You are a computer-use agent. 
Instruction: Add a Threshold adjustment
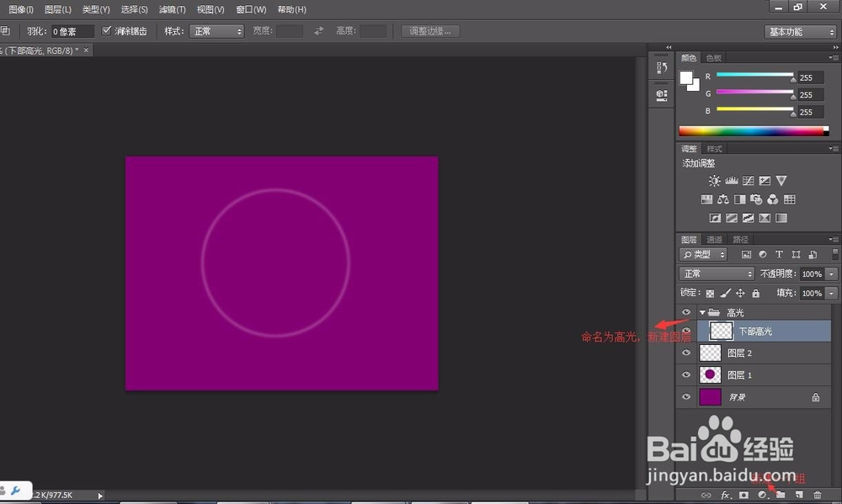pos(748,218)
